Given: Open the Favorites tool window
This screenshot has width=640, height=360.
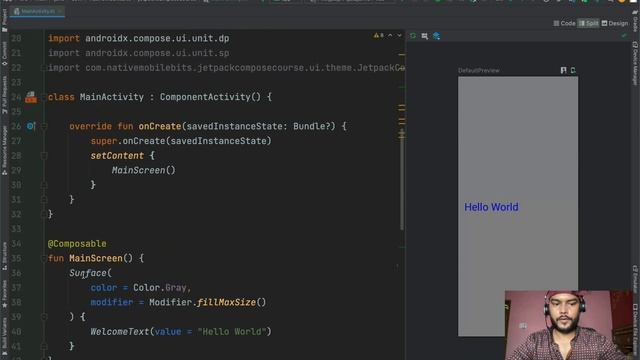Looking at the screenshot, I should (x=4, y=294).
